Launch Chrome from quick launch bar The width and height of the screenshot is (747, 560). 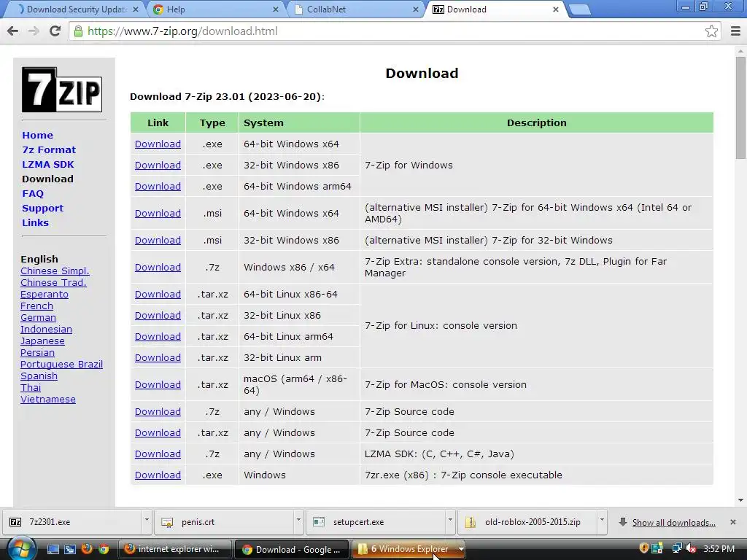[104, 549]
